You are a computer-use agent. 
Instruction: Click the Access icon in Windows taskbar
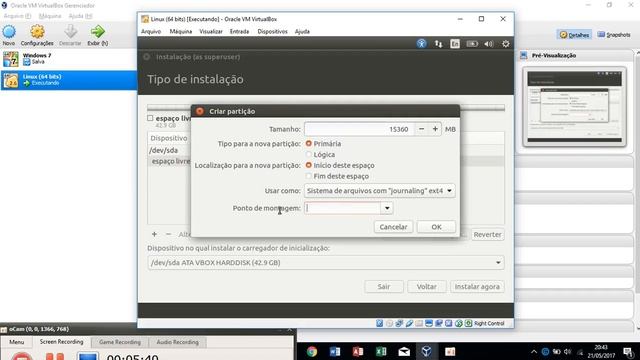point(358,351)
